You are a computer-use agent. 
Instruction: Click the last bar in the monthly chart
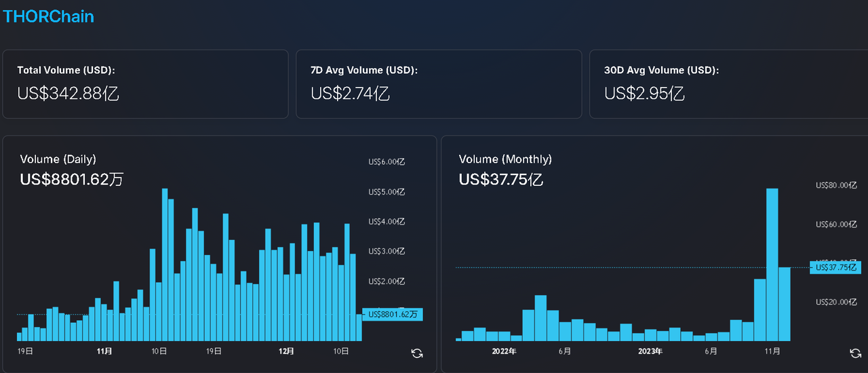point(784,304)
